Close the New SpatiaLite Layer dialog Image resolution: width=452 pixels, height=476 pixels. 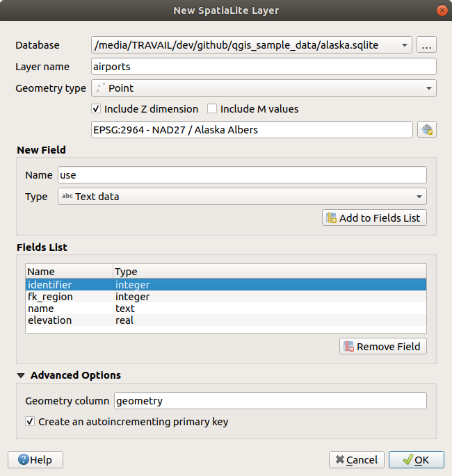441,10
